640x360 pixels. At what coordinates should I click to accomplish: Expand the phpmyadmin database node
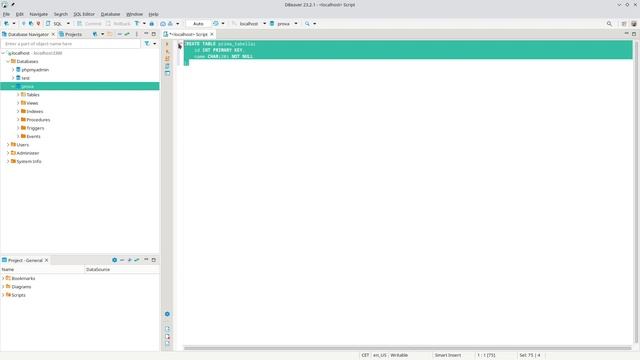point(13,70)
